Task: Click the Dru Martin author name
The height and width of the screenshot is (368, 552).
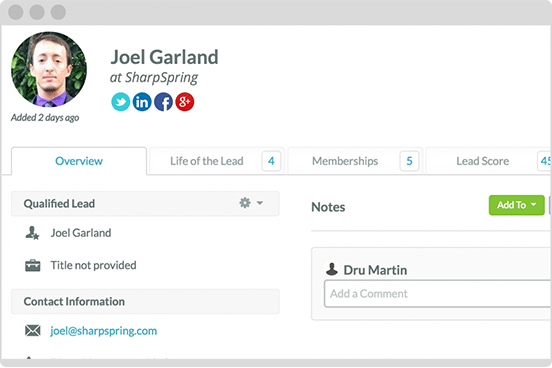Action: coord(375,270)
